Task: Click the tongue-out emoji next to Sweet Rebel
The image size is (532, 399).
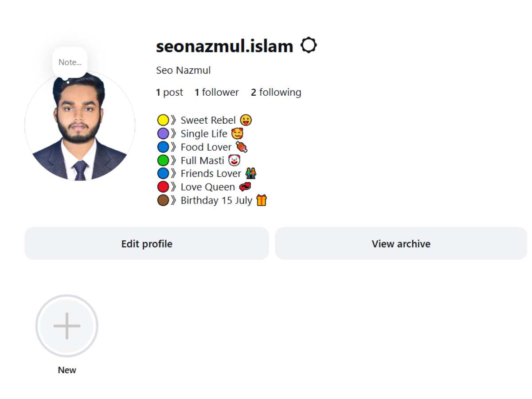Action: (x=246, y=120)
